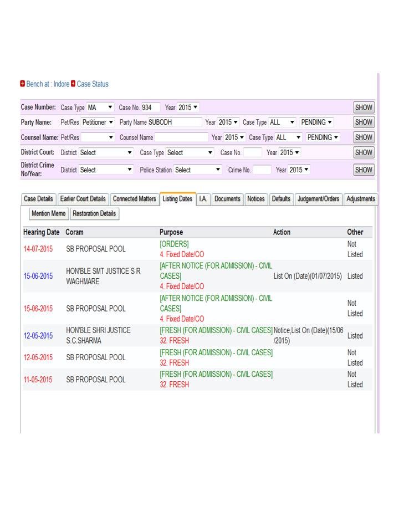
Task: Click List On (Date)(01/07/2015) action
Action: [x=308, y=276]
